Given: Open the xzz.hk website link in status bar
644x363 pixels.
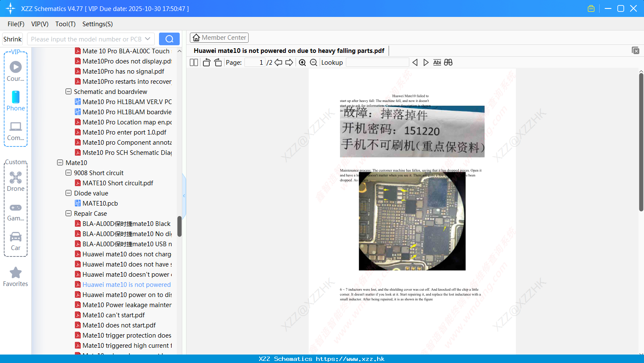Looking at the screenshot, I should (350, 359).
